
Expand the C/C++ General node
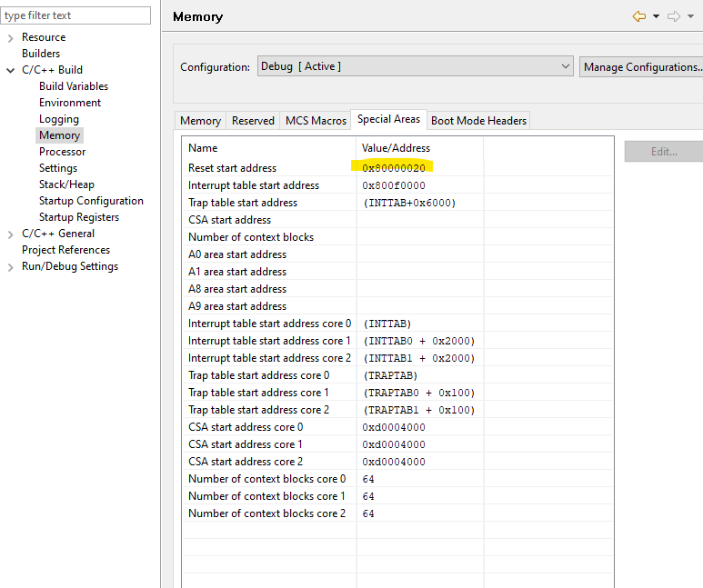tap(10, 234)
